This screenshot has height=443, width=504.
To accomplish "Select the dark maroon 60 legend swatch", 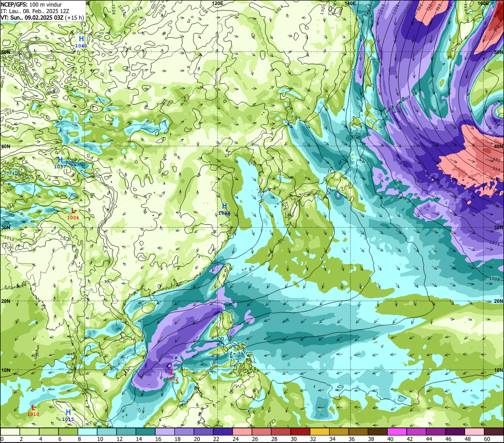I will 494,432.
